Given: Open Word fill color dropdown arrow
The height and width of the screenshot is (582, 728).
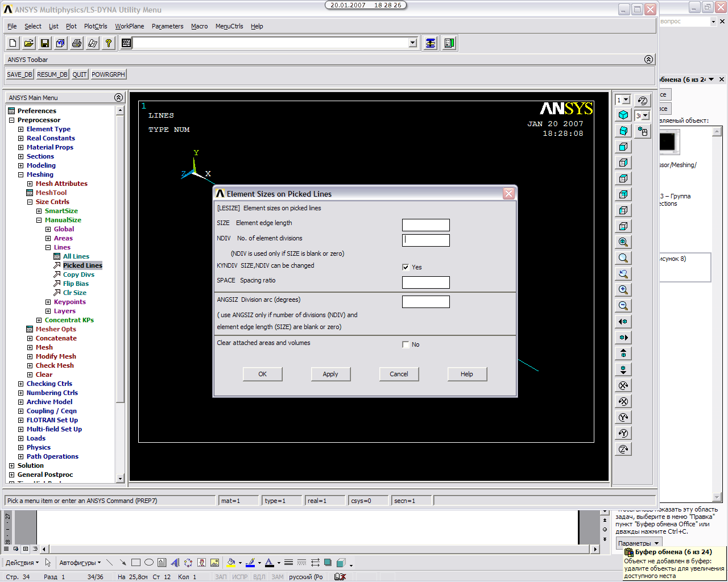Looking at the screenshot, I should point(240,563).
